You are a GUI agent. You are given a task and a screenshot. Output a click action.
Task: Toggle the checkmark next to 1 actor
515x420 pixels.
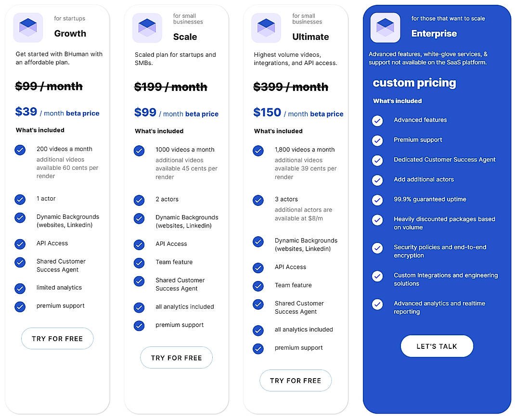20,200
